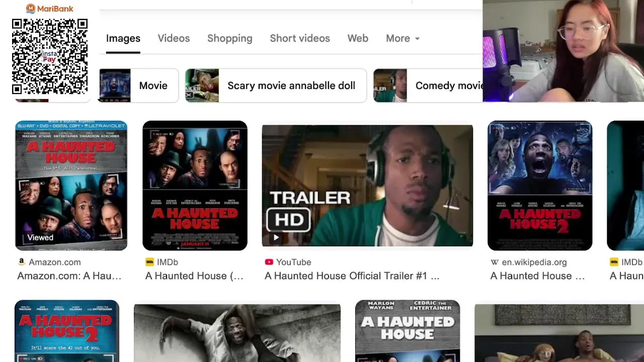
Task: Switch to the Images tab
Action: click(x=123, y=38)
